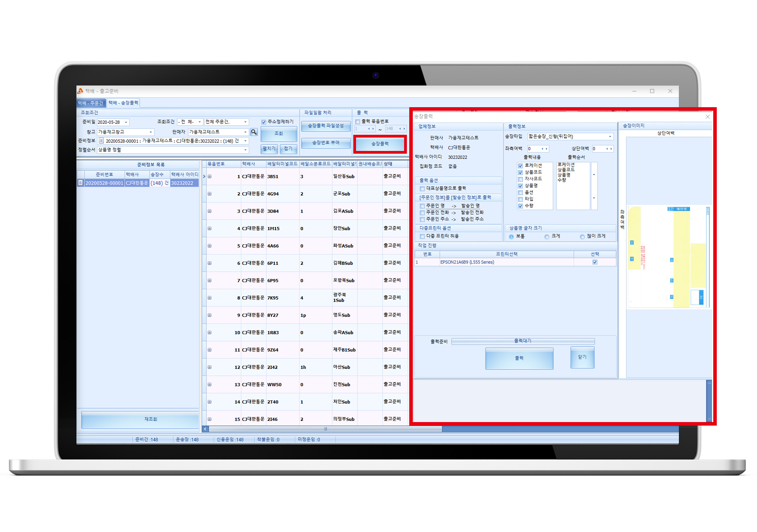Switch to 택배 - 송장출력 tab
This screenshot has height=532, width=757.
coord(123,103)
